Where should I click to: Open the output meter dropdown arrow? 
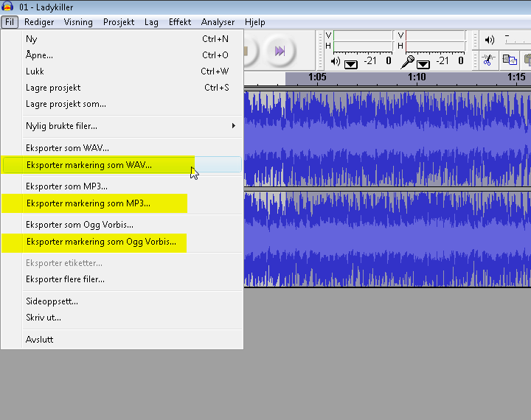[350, 63]
